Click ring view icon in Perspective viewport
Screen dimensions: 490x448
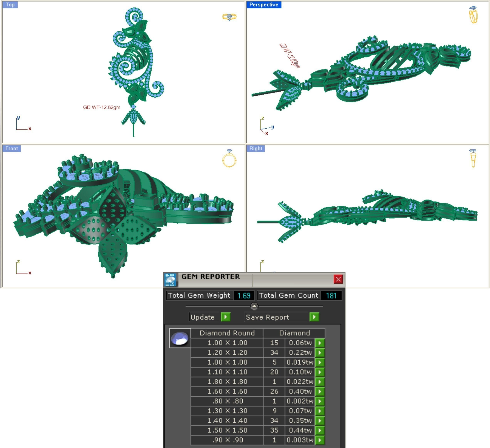[473, 15]
